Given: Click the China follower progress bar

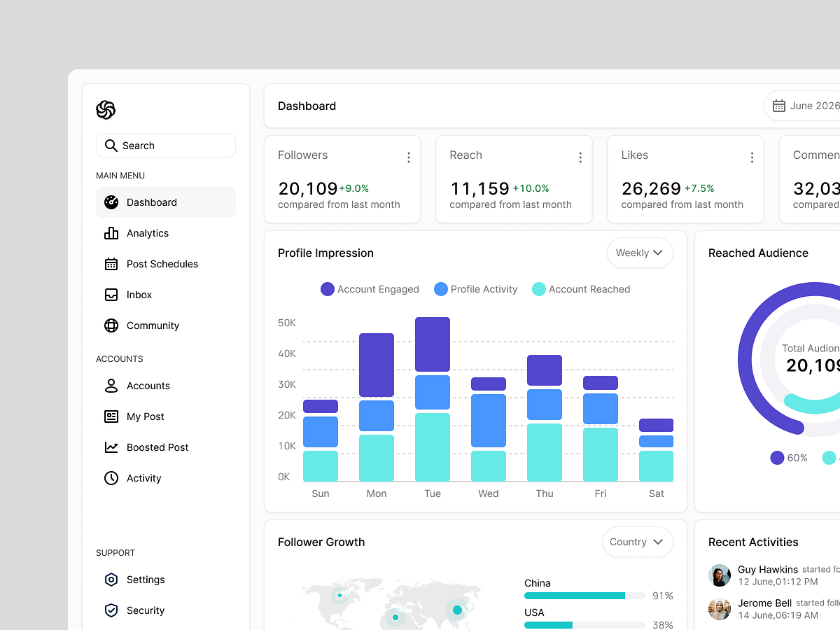Looking at the screenshot, I should pos(584,596).
